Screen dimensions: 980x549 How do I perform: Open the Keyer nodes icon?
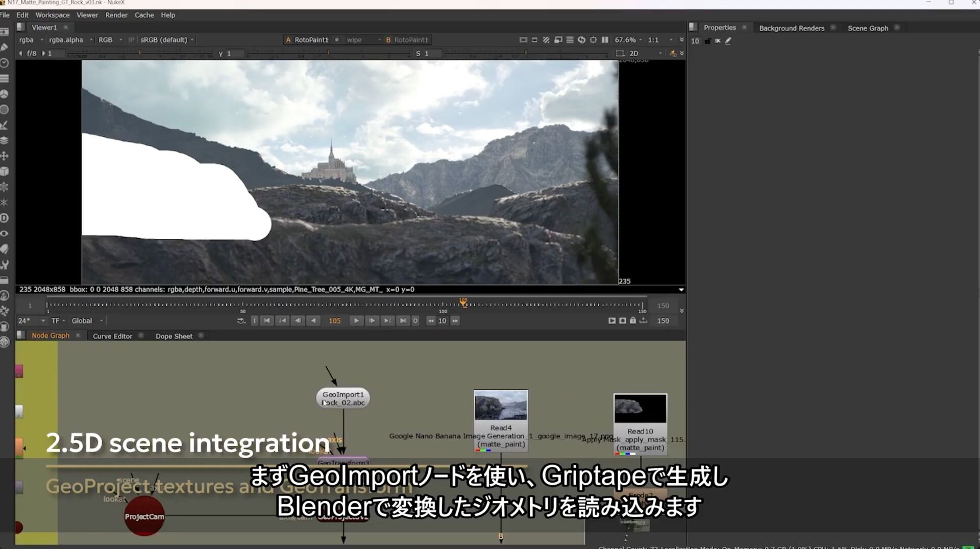coord(5,125)
